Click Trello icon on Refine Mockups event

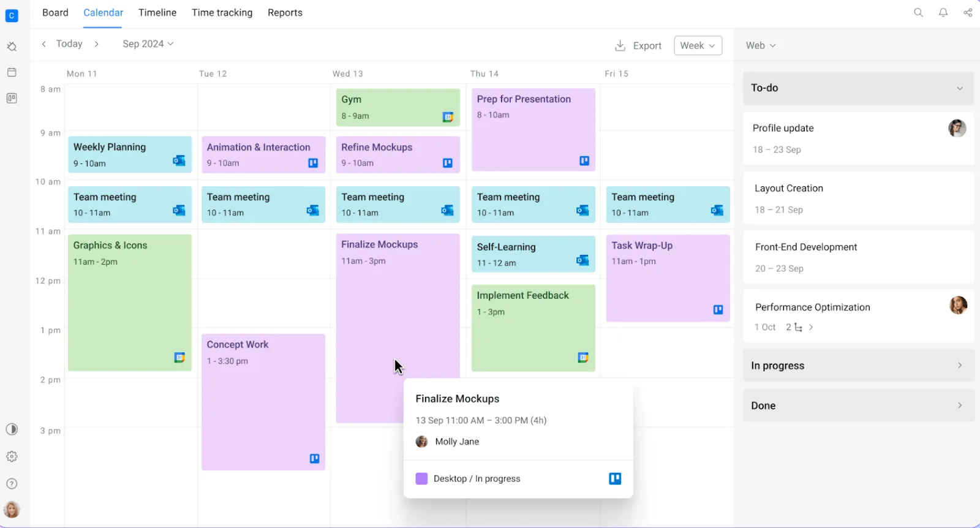click(448, 163)
